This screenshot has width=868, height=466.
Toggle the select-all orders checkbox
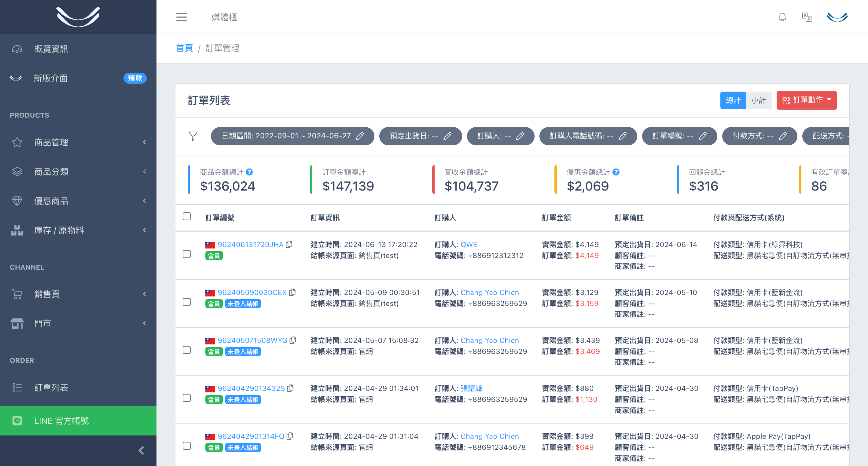click(187, 216)
